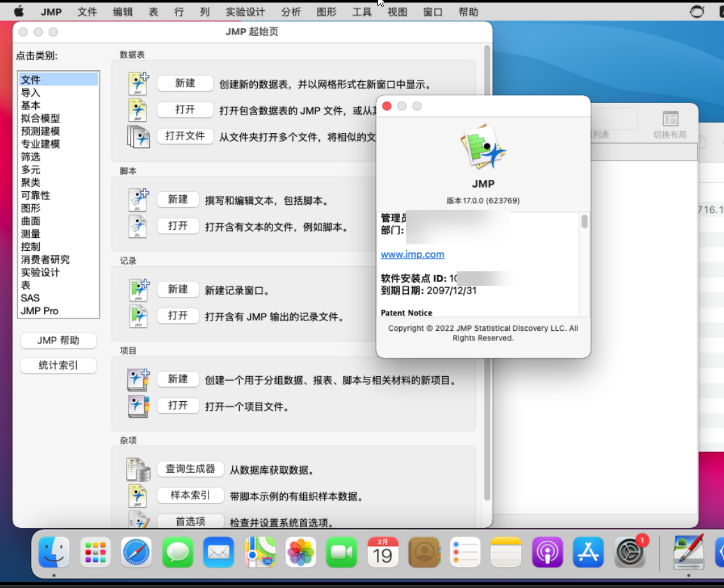The image size is (724, 588).
Task: Open Maps from the Dock
Action: click(x=260, y=552)
